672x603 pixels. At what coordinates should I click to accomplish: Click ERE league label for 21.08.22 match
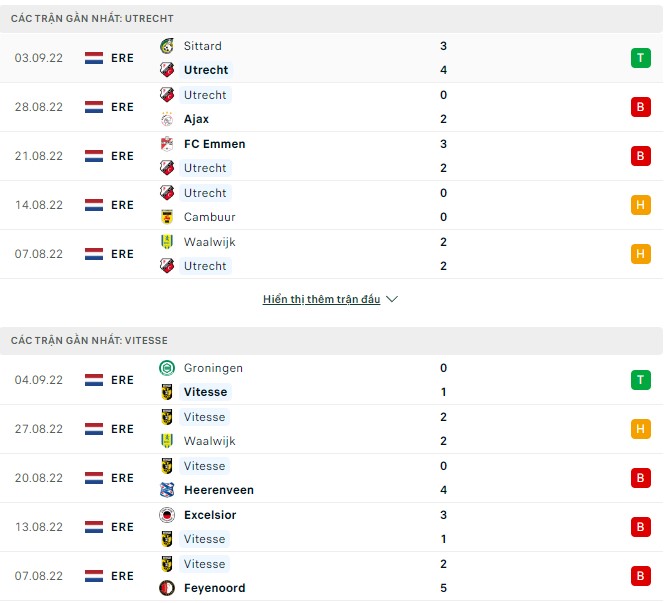point(123,156)
